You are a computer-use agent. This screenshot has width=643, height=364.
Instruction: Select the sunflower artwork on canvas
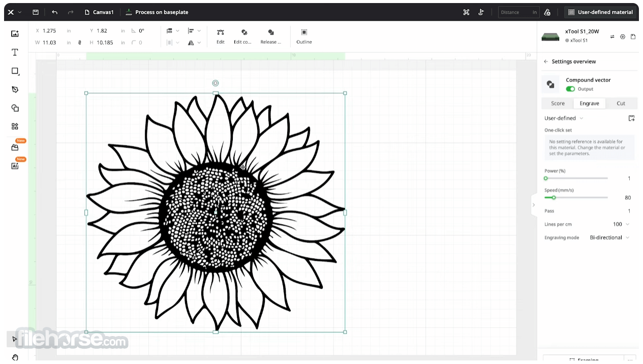click(216, 213)
